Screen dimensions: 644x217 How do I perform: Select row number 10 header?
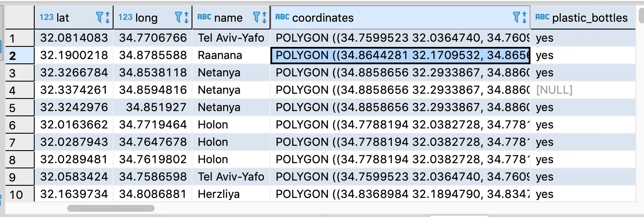16,194
